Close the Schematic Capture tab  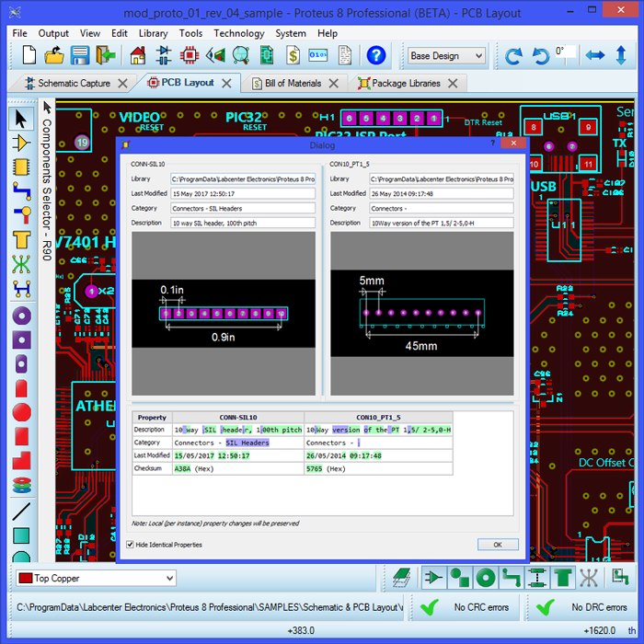point(122,84)
